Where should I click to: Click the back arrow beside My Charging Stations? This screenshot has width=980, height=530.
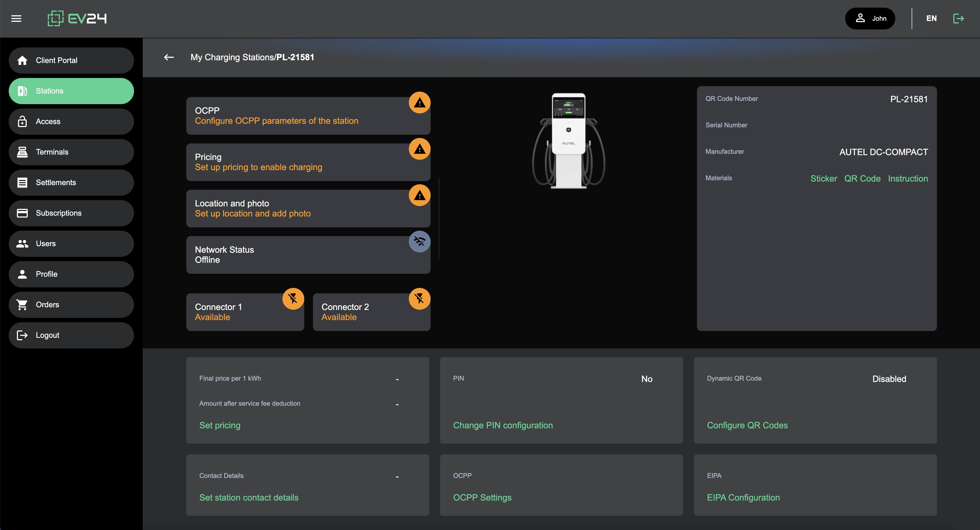[169, 57]
